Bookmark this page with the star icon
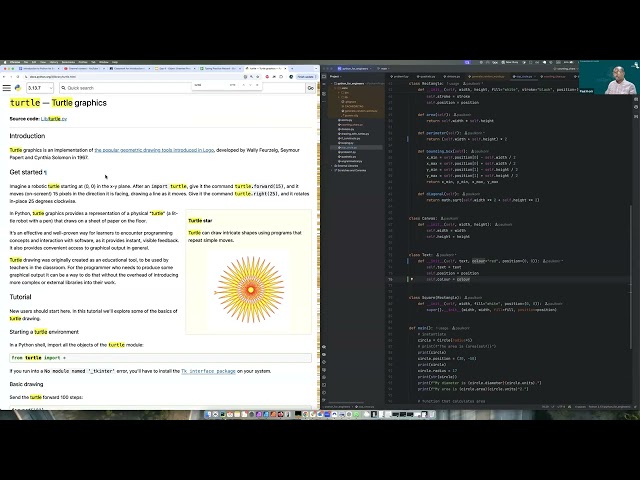Viewport: 640px width, 480px height. (258, 77)
